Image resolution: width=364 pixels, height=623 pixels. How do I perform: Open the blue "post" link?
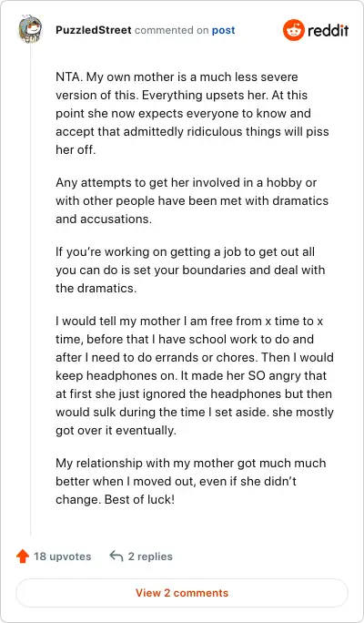click(223, 30)
